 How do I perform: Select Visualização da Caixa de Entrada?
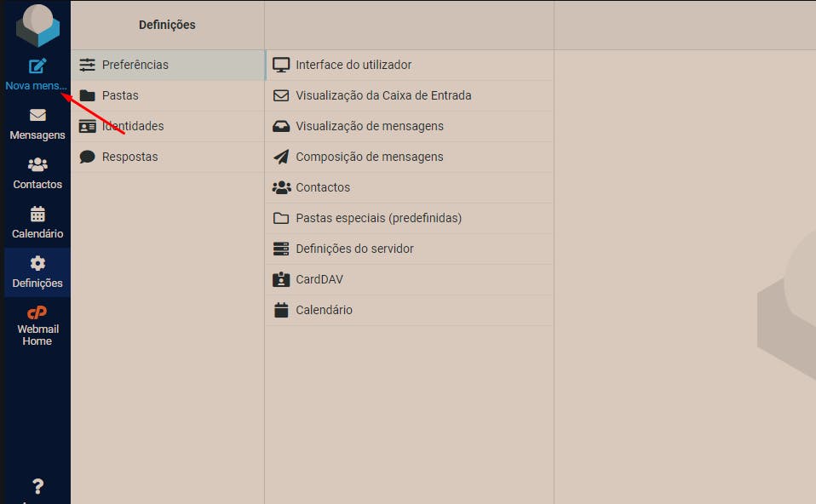coord(409,95)
